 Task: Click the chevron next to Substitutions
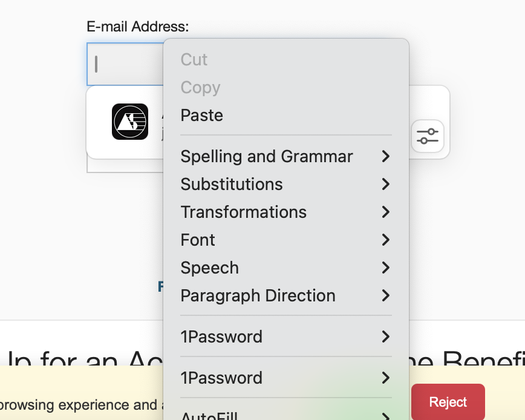click(x=385, y=185)
